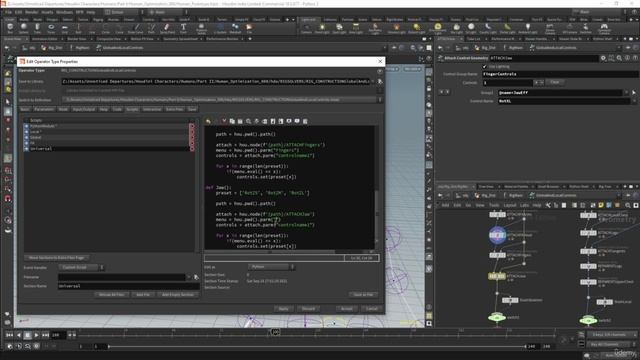The image size is (640, 360).
Task: Click the search icon in parameter pane header
Action: click(x=619, y=58)
